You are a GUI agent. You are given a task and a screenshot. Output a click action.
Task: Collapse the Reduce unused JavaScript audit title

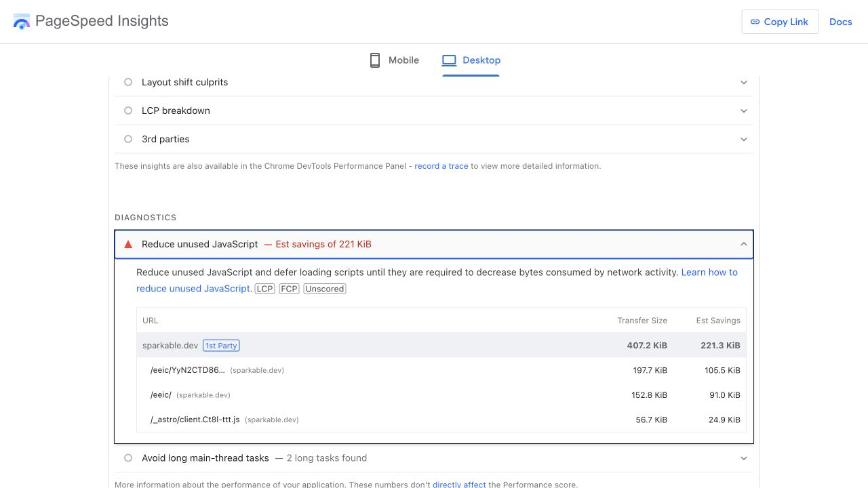click(200, 244)
